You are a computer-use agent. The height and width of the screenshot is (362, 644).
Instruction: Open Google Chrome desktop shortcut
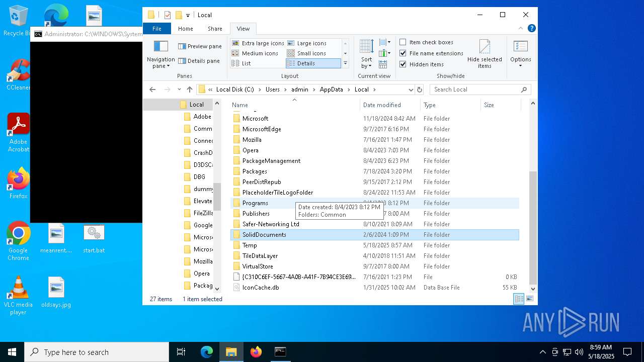[x=18, y=241]
